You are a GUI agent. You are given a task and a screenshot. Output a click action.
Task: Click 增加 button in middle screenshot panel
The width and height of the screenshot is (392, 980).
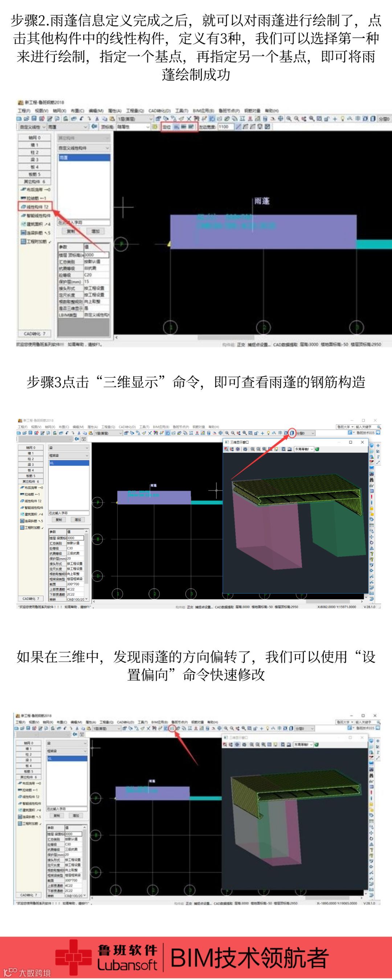point(78,519)
